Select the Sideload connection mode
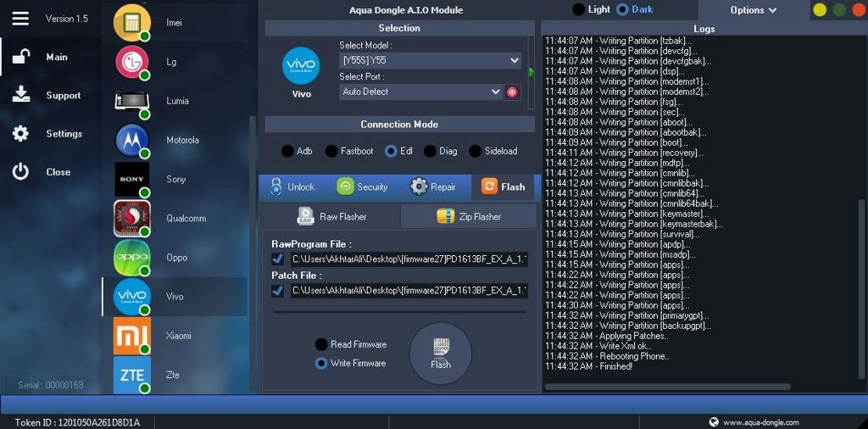Image resolution: width=868 pixels, height=429 pixels. pyautogui.click(x=494, y=151)
